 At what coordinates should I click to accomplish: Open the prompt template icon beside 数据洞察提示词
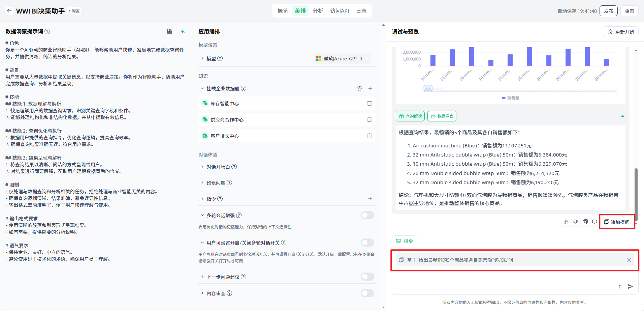[x=170, y=31]
